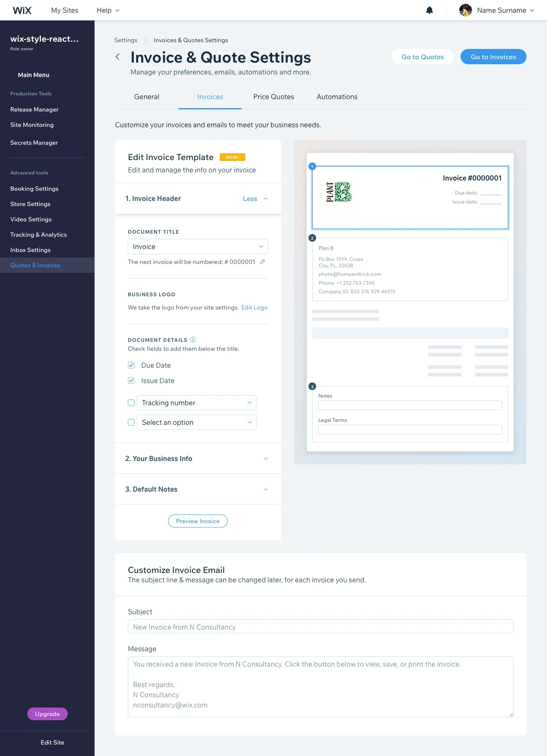Open Booking Settings in the sidebar
The height and width of the screenshot is (756, 547).
click(35, 189)
